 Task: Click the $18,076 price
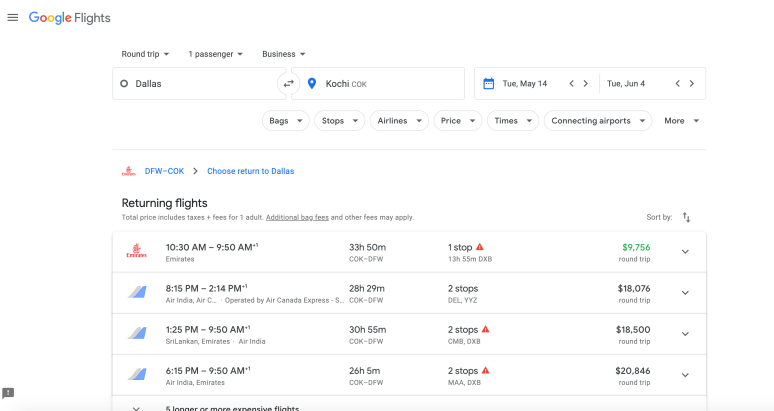point(634,288)
